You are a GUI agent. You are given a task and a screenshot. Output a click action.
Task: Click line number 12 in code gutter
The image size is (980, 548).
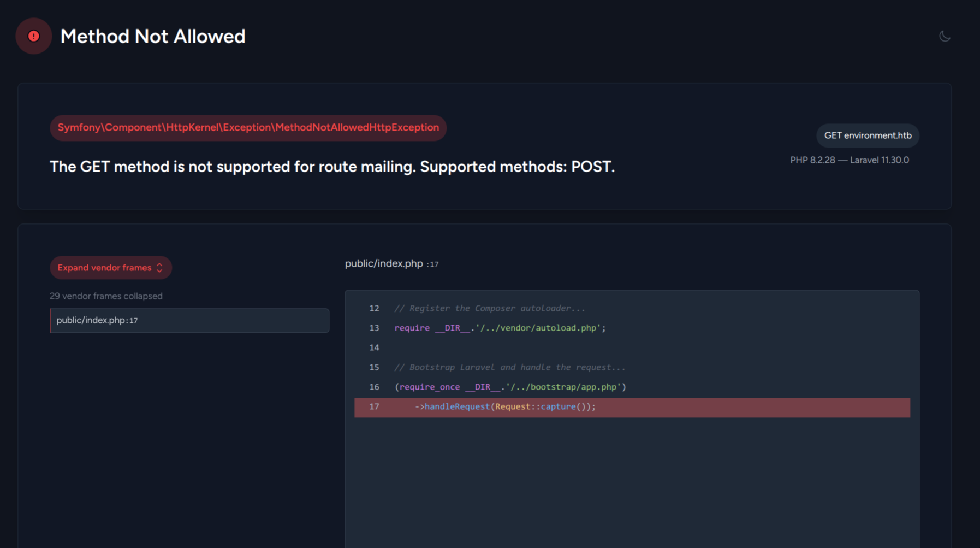(374, 309)
